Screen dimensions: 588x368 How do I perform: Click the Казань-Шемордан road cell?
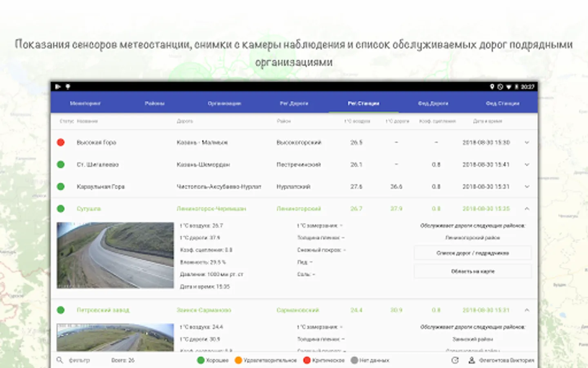point(203,164)
